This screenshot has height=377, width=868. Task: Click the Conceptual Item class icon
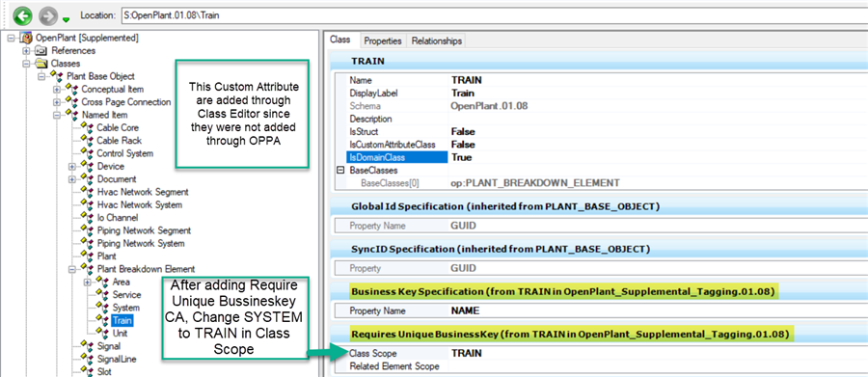(72, 89)
